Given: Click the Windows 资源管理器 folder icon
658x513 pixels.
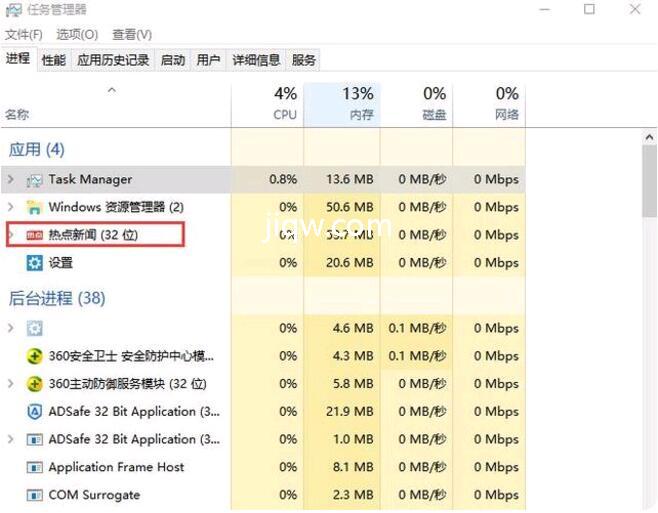Looking at the screenshot, I should 34,208.
